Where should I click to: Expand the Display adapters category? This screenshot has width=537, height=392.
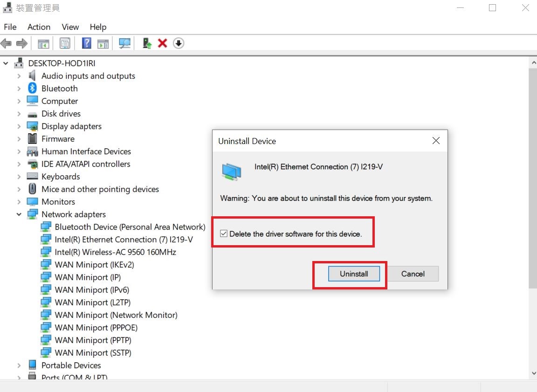[19, 126]
